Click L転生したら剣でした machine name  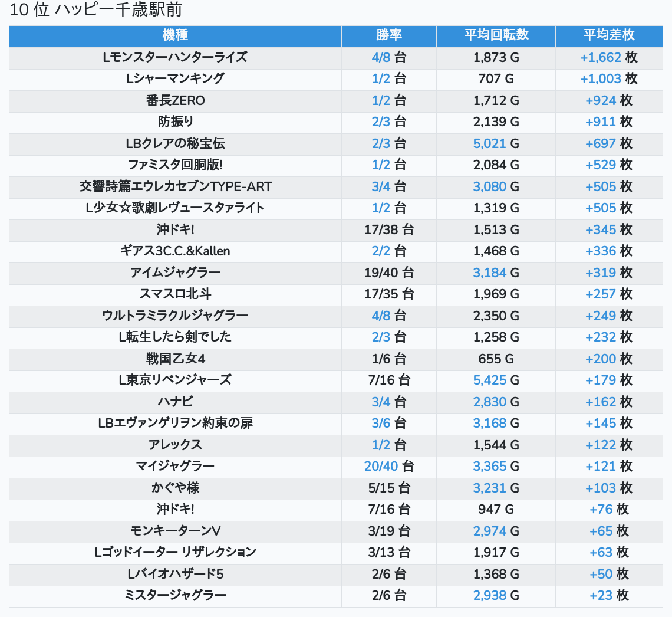pos(175,337)
